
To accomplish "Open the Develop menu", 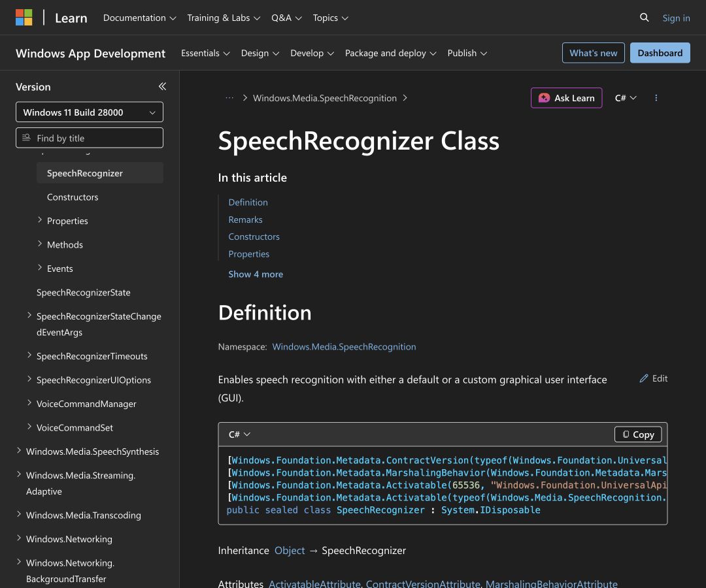I will [x=312, y=53].
